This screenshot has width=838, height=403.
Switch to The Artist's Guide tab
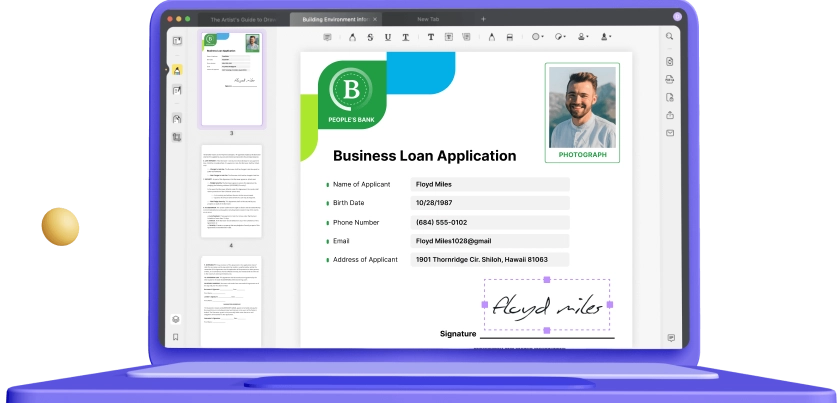[243, 19]
